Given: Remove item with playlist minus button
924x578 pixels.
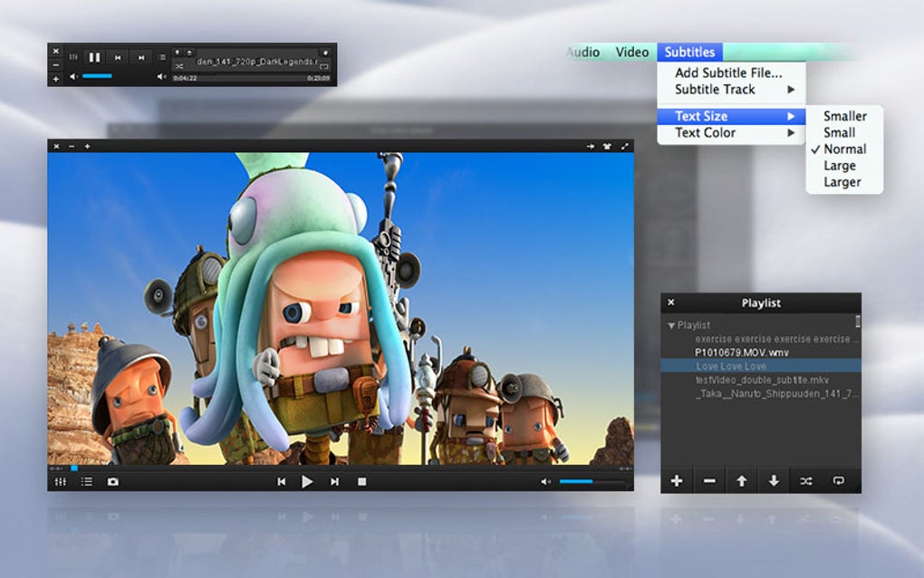Looking at the screenshot, I should click(709, 481).
